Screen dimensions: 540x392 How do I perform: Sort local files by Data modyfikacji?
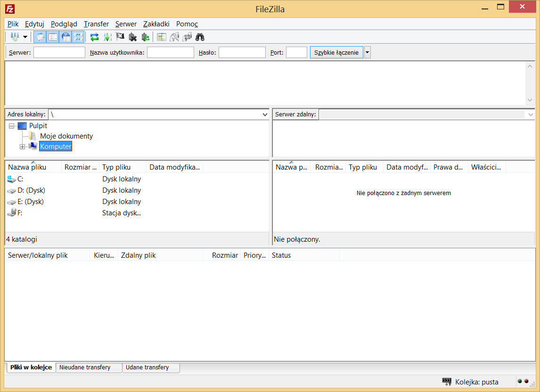coord(175,167)
